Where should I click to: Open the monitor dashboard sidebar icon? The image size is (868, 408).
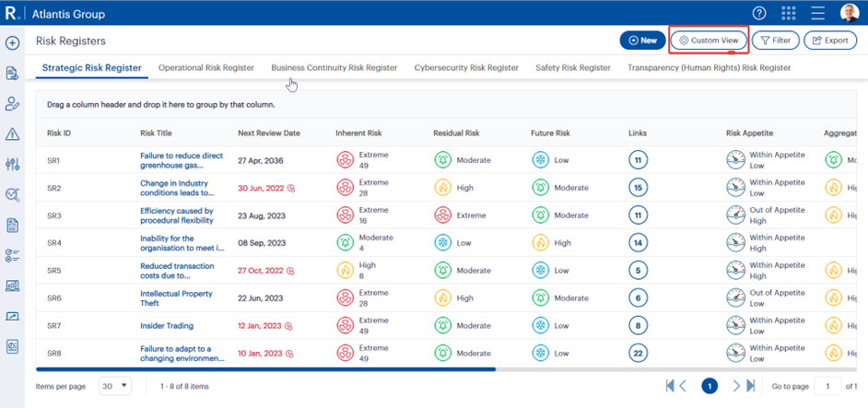coord(12,286)
